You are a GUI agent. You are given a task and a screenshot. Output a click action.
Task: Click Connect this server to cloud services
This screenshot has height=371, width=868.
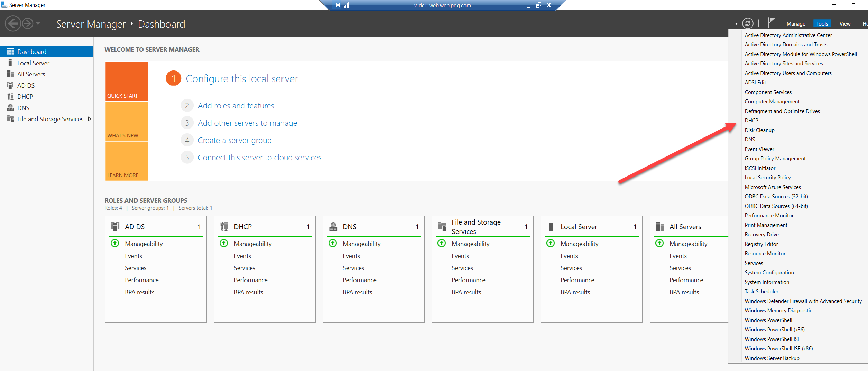pos(260,158)
